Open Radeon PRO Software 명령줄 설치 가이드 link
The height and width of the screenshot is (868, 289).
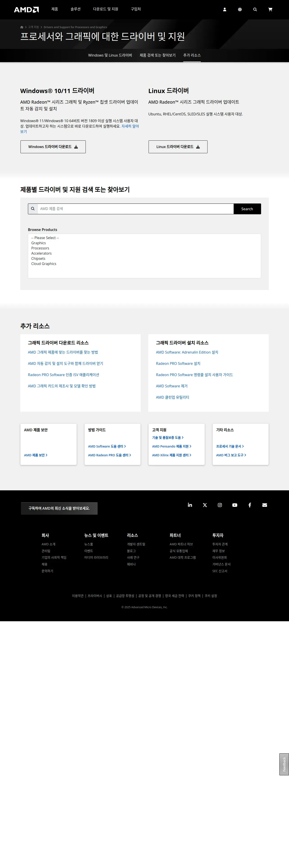coord(194,375)
